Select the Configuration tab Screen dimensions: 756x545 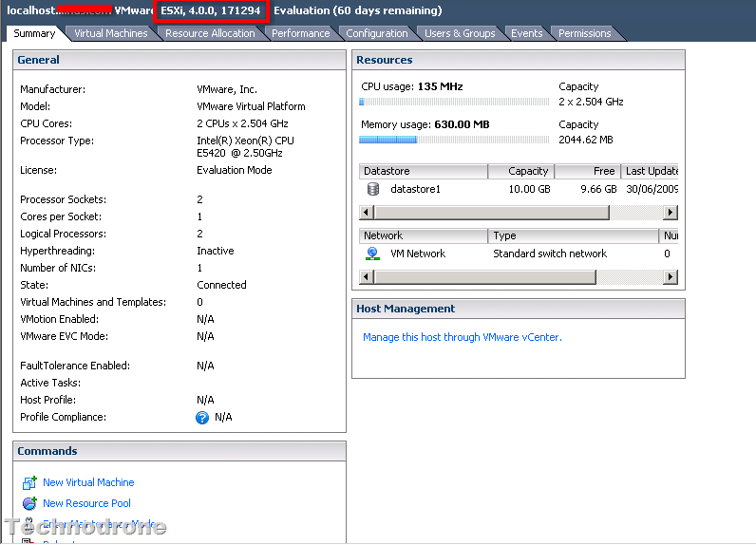376,33
